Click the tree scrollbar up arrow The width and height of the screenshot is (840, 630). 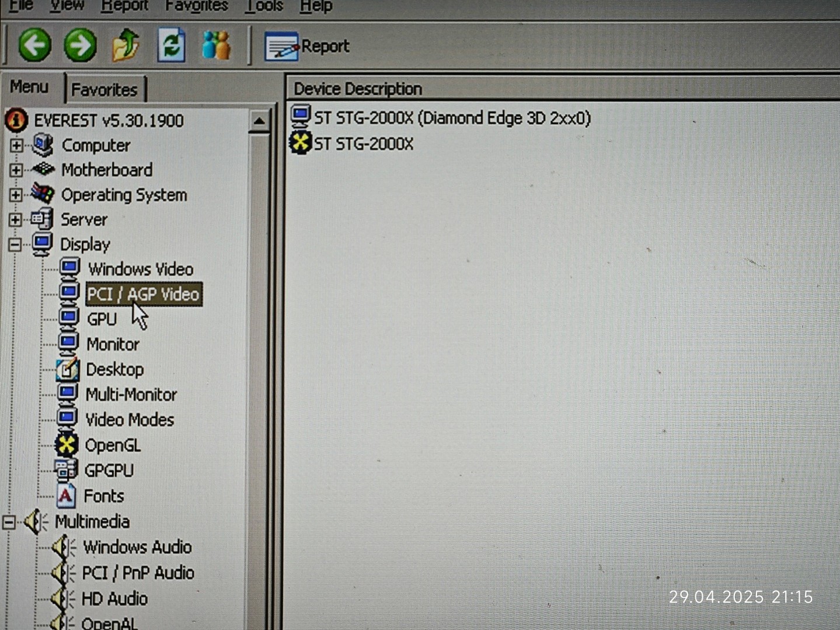(259, 121)
